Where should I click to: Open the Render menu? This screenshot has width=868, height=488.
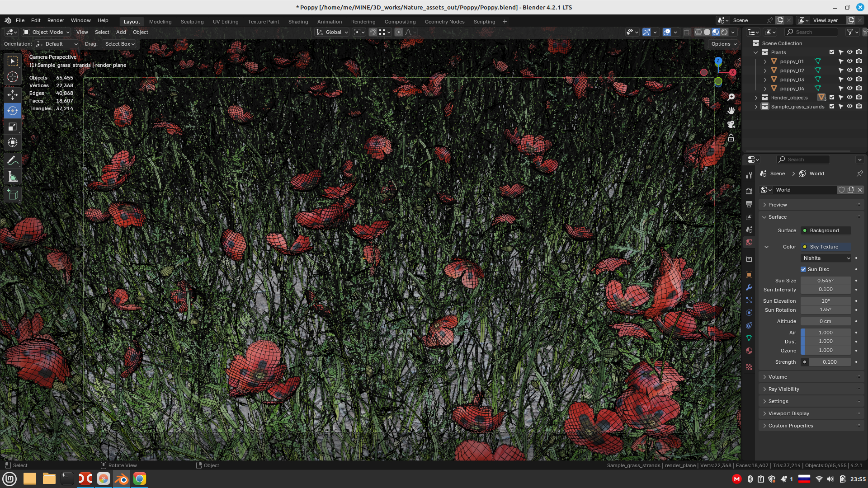[x=56, y=20]
